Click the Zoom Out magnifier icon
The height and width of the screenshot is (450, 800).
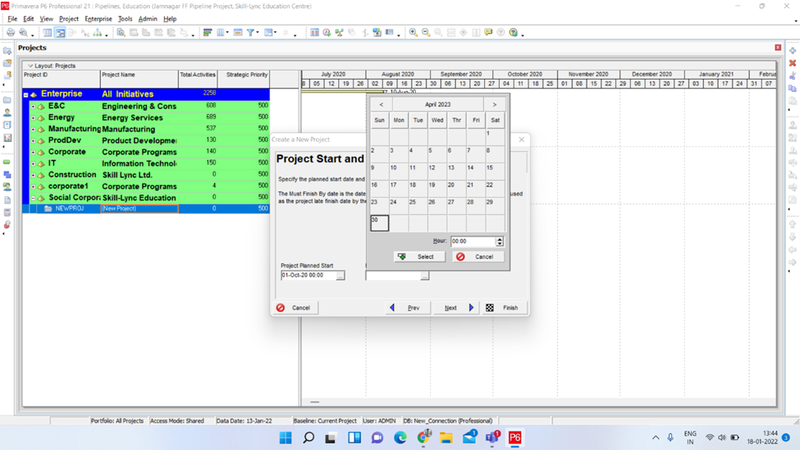[x=426, y=33]
